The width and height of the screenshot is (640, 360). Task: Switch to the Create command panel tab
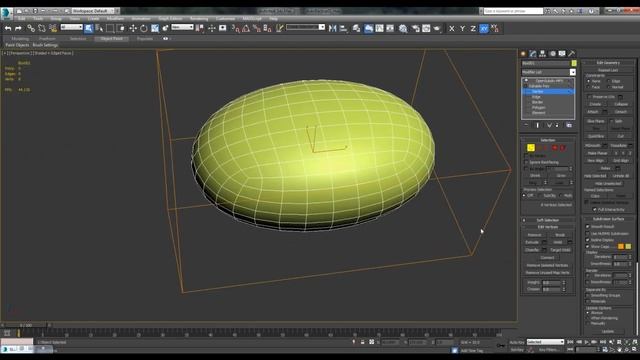[x=523, y=53]
